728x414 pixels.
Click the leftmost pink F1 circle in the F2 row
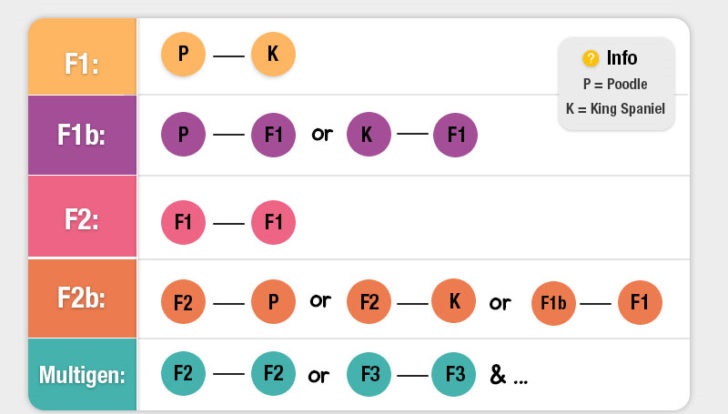point(183,222)
